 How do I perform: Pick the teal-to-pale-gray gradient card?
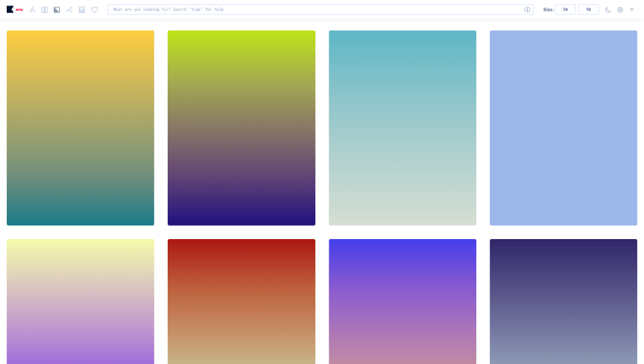point(402,128)
